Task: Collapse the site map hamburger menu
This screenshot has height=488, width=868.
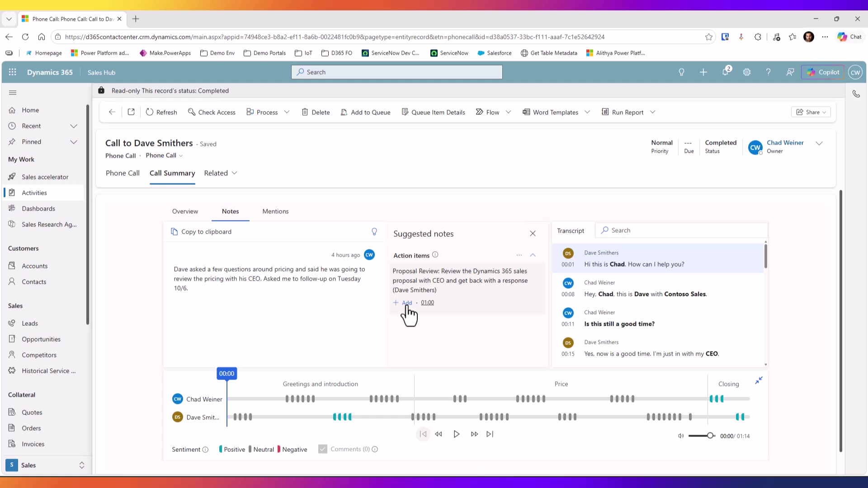Action: click(x=13, y=93)
